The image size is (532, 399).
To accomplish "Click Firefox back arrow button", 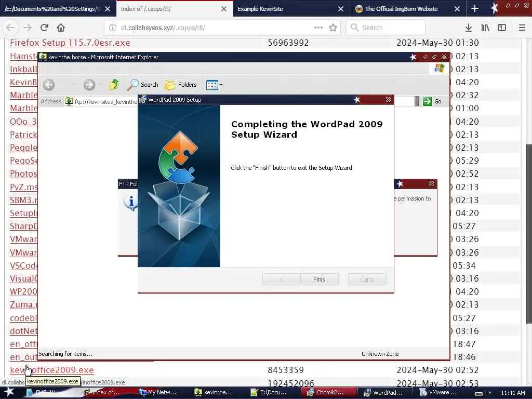I will coord(10,28).
